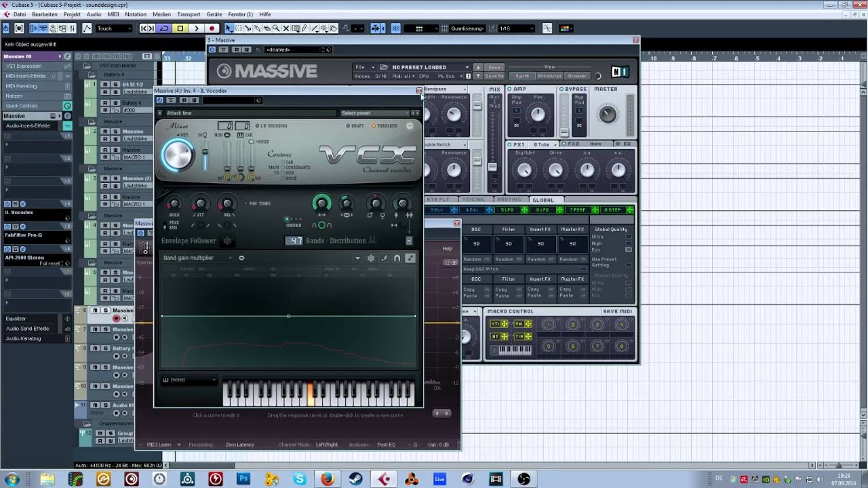
Task: Click the Envelope Follower snowflake freeze icon
Action: click(228, 241)
